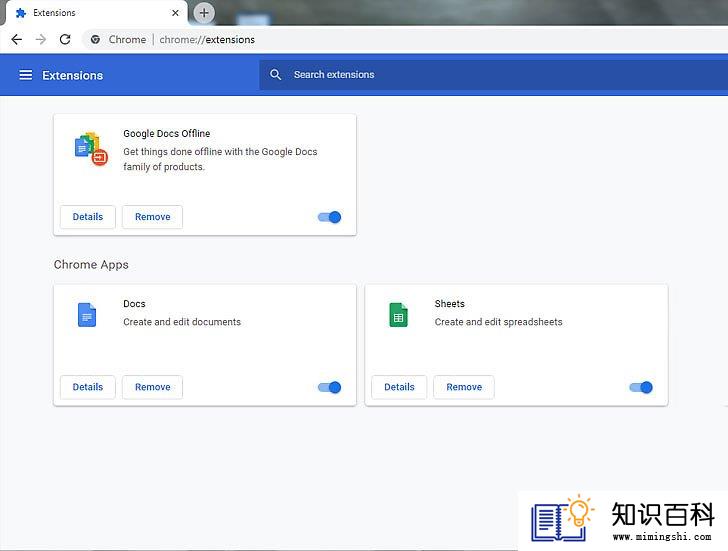Turn off the Docs app toggle

(x=330, y=387)
